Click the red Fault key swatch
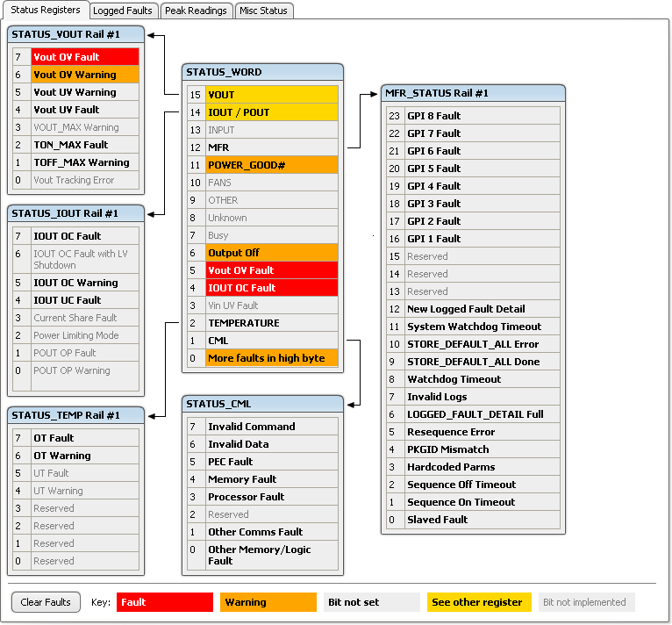The image size is (672, 625). click(x=164, y=602)
